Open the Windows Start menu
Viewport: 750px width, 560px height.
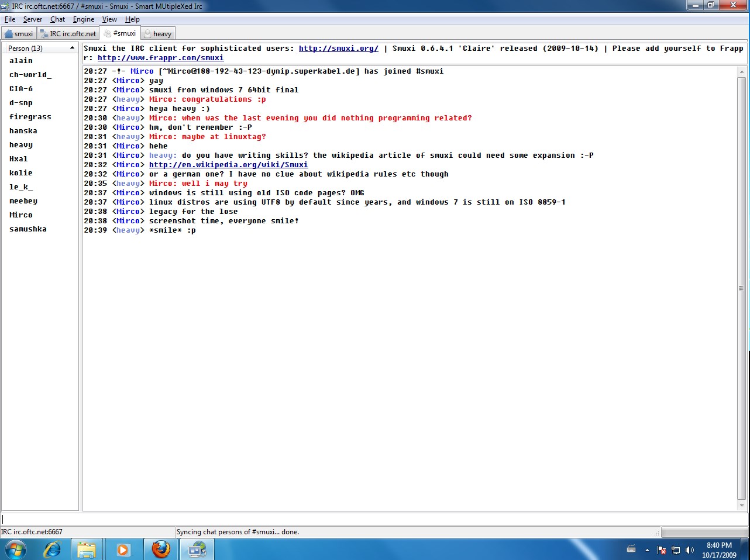(x=16, y=549)
